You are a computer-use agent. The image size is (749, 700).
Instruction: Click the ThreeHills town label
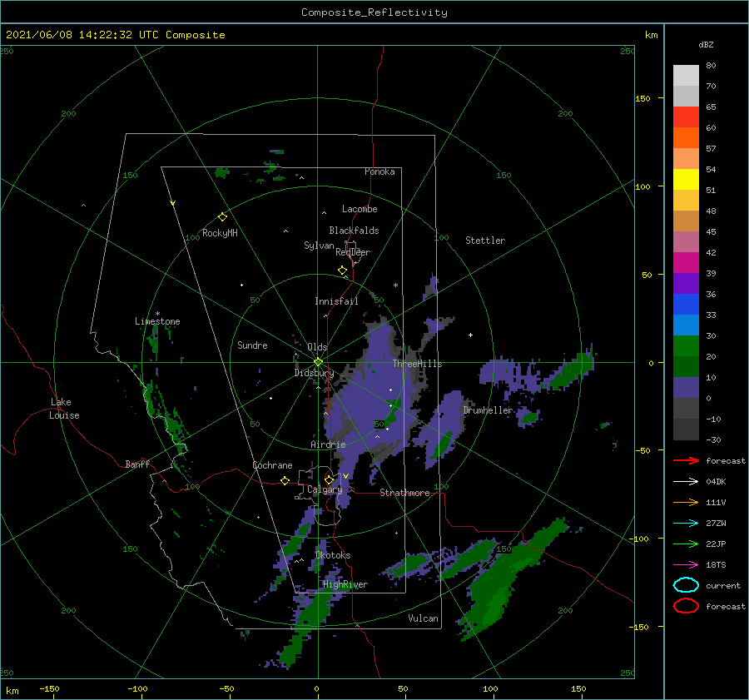coord(417,364)
